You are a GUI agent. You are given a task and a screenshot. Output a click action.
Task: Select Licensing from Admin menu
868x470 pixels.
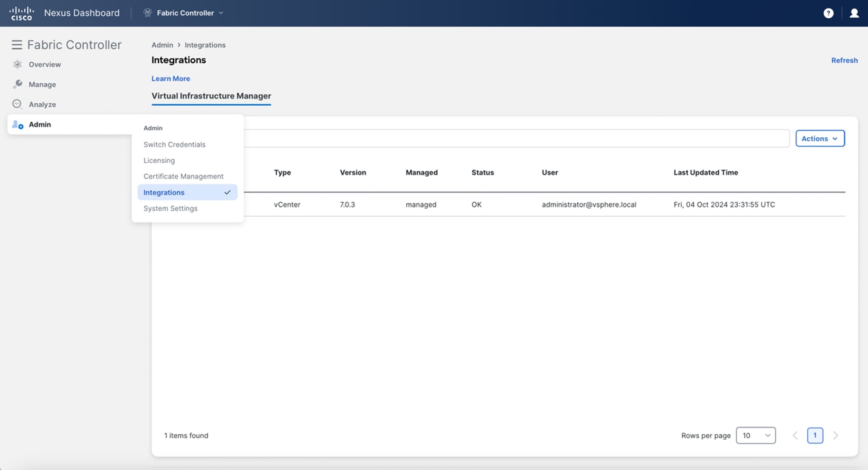(159, 160)
